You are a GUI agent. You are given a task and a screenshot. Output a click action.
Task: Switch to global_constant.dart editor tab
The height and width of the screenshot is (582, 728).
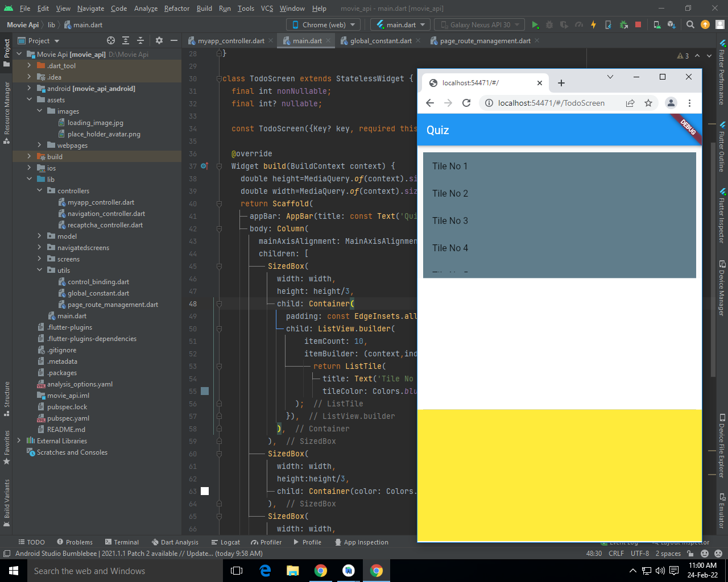point(380,40)
